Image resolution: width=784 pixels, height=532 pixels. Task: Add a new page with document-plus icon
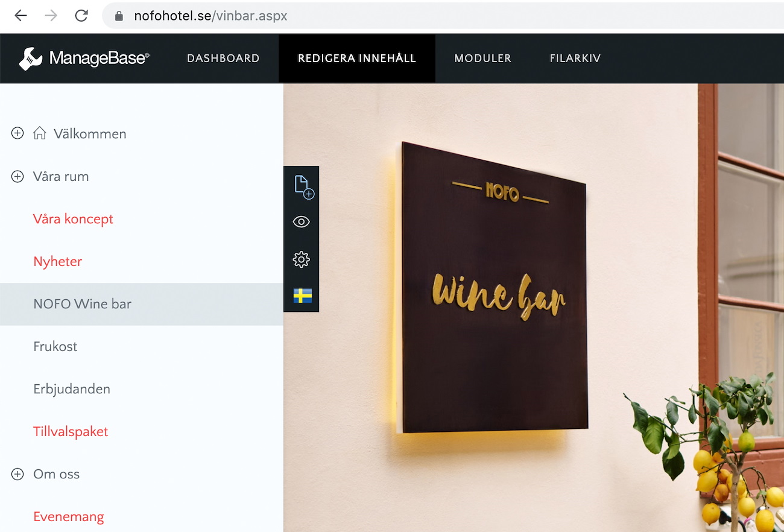pyautogui.click(x=303, y=187)
